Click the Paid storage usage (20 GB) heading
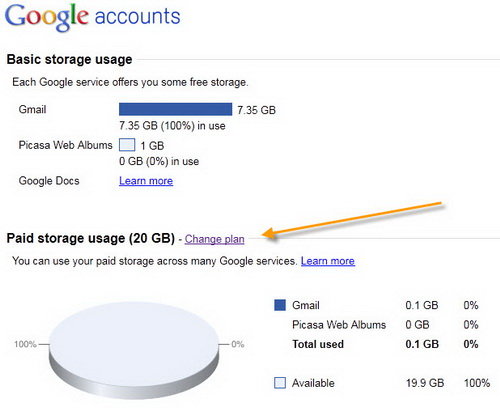Image resolution: width=500 pixels, height=412 pixels. 91,238
